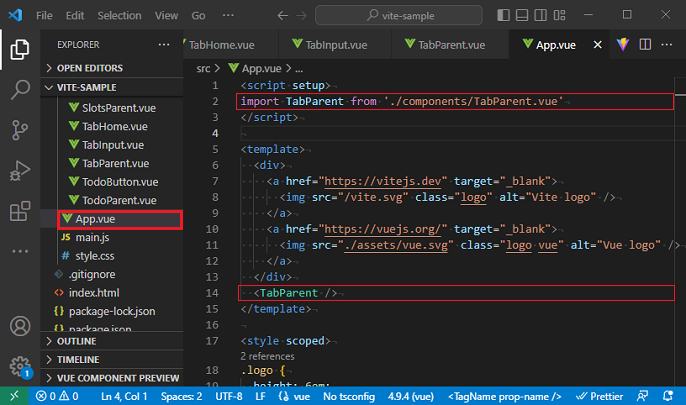Viewport: 686px width, 405px height.
Task: Expand the Vue Component Preview section
Action: pyautogui.click(x=112, y=378)
